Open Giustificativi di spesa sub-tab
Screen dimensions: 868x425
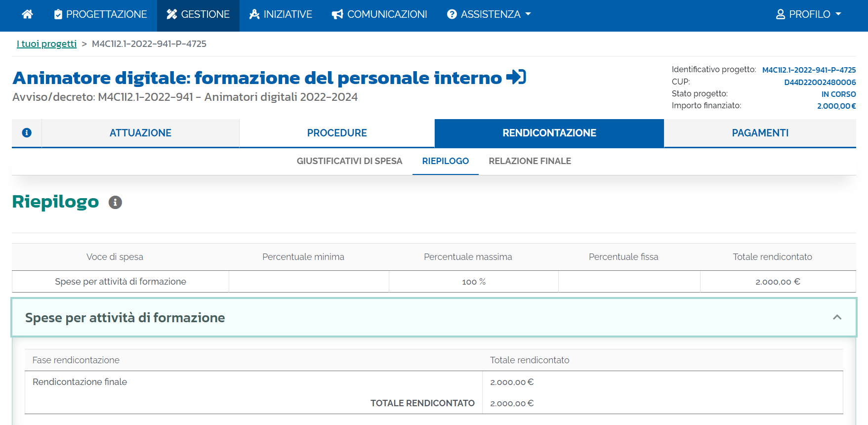pos(349,161)
